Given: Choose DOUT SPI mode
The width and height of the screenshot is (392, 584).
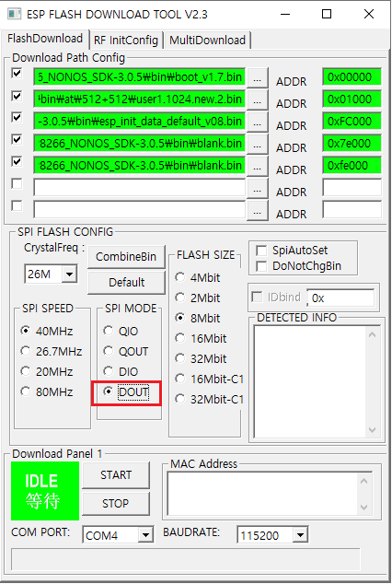Looking at the screenshot, I should 126,391.
